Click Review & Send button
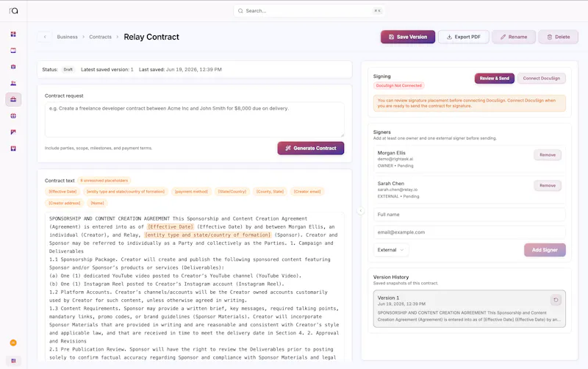This screenshot has height=369, width=588. point(494,79)
